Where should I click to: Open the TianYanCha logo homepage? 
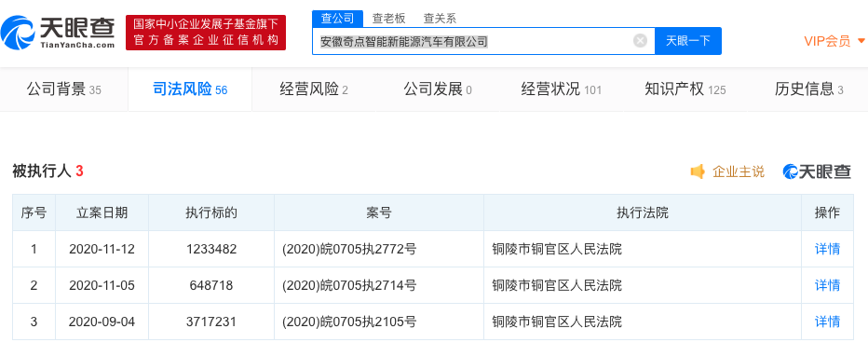tap(59, 32)
